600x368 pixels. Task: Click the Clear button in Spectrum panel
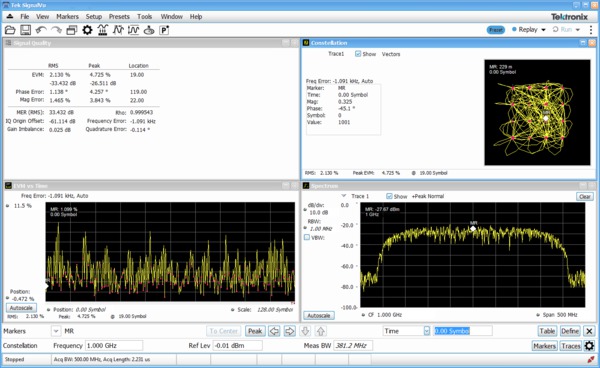click(x=585, y=196)
